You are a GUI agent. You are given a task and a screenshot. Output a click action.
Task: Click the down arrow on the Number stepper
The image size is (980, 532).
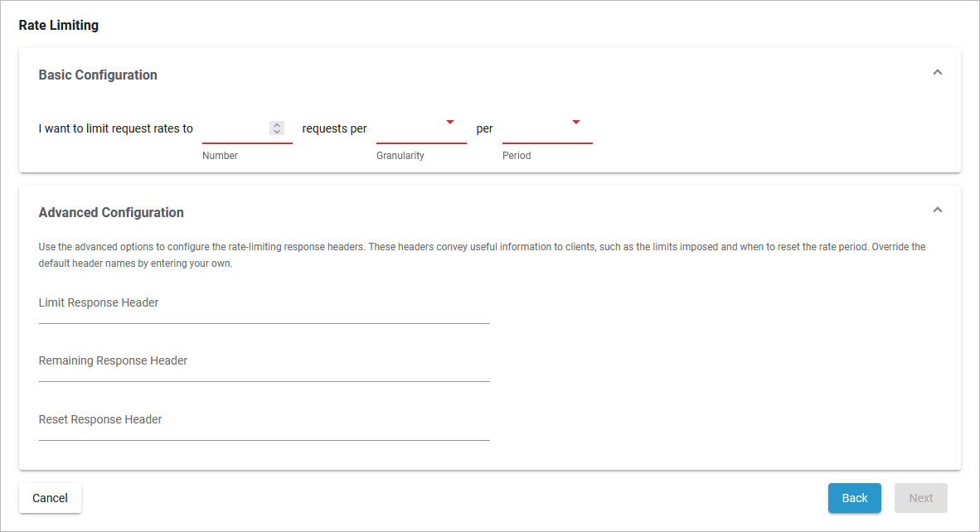(x=277, y=132)
